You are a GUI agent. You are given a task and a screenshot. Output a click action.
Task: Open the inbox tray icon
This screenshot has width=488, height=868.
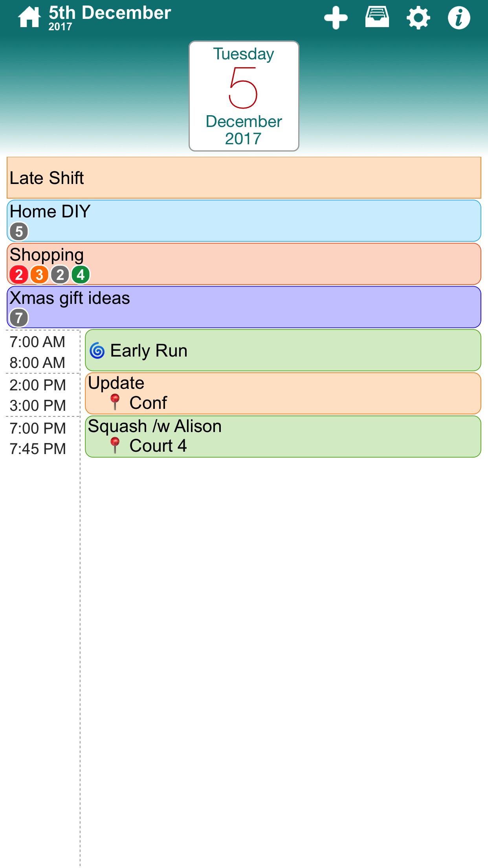click(x=377, y=17)
